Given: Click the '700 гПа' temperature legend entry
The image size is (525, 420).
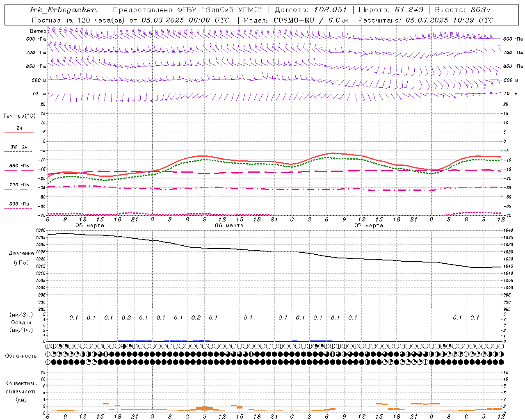Looking at the screenshot, I should point(19,185).
